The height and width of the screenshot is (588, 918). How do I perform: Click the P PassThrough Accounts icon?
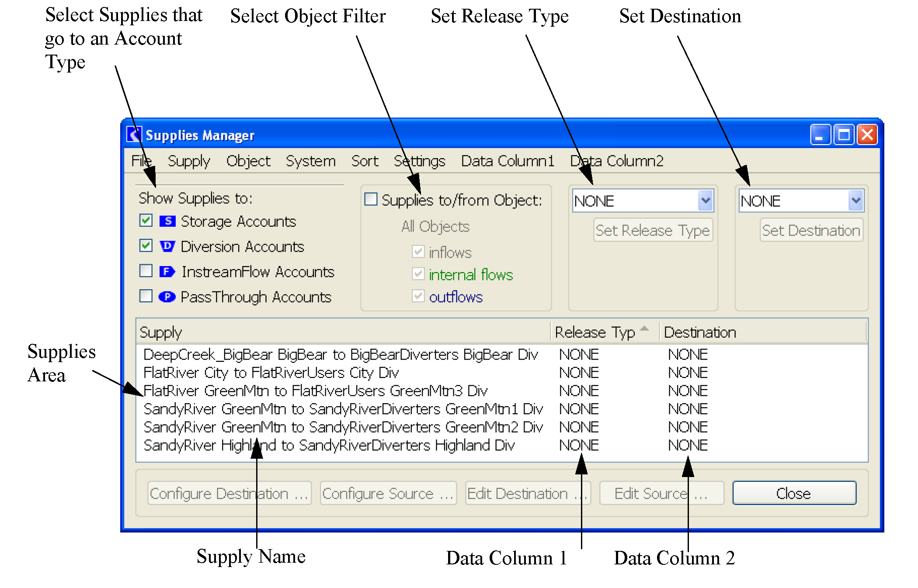click(167, 297)
